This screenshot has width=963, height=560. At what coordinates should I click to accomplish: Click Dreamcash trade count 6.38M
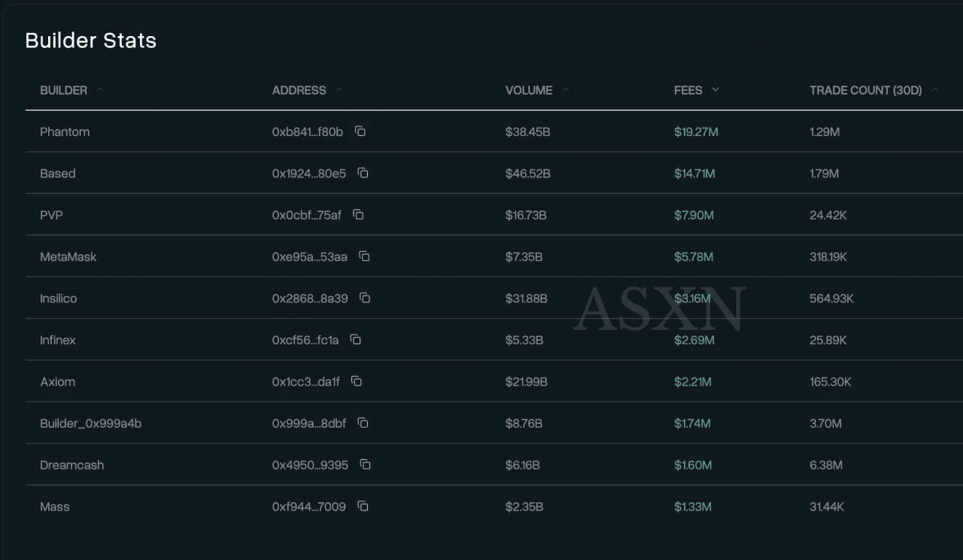point(826,465)
